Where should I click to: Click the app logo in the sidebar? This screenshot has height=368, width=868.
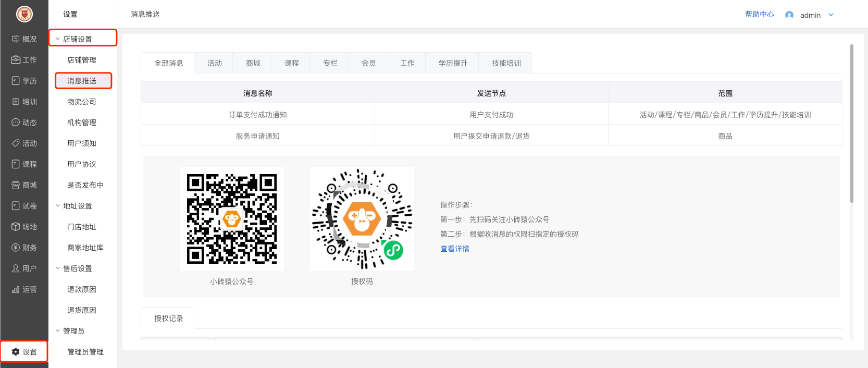point(24,14)
